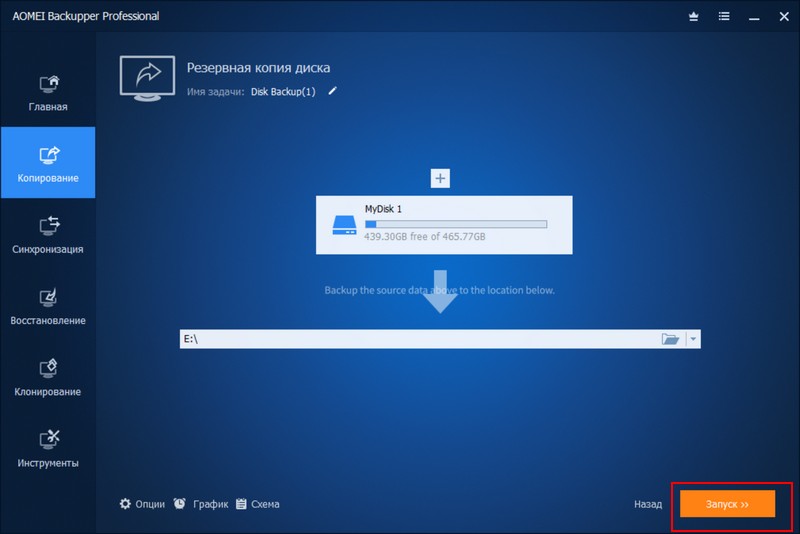Open Опции backup options

point(142,504)
